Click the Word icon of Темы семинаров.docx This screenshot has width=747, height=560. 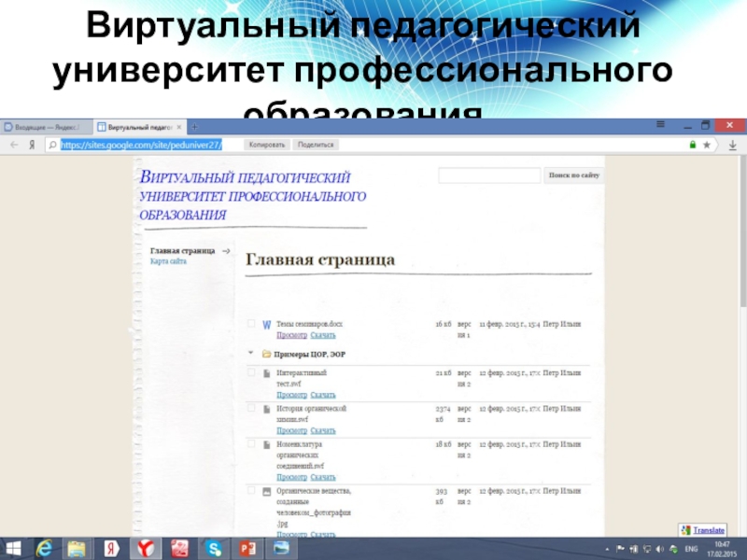point(266,325)
